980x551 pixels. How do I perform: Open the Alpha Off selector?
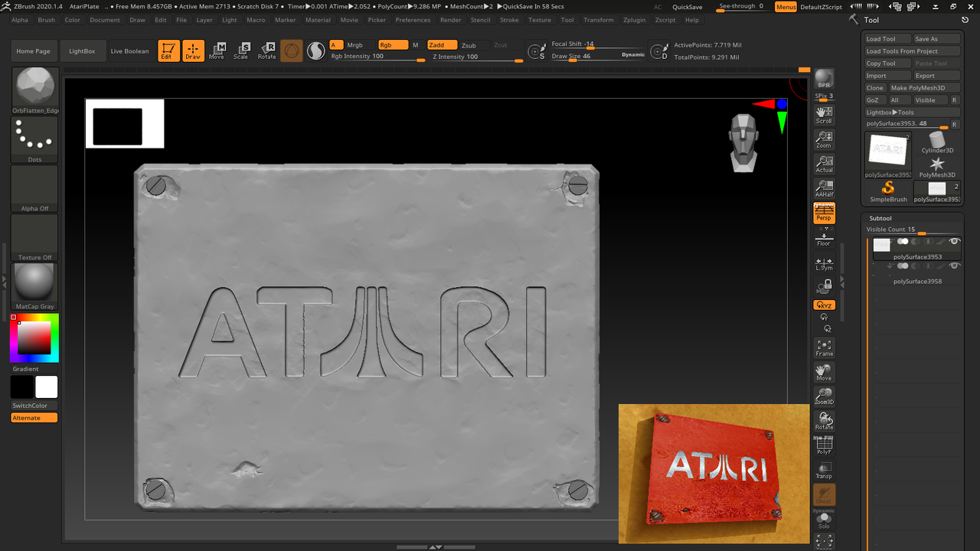point(34,189)
